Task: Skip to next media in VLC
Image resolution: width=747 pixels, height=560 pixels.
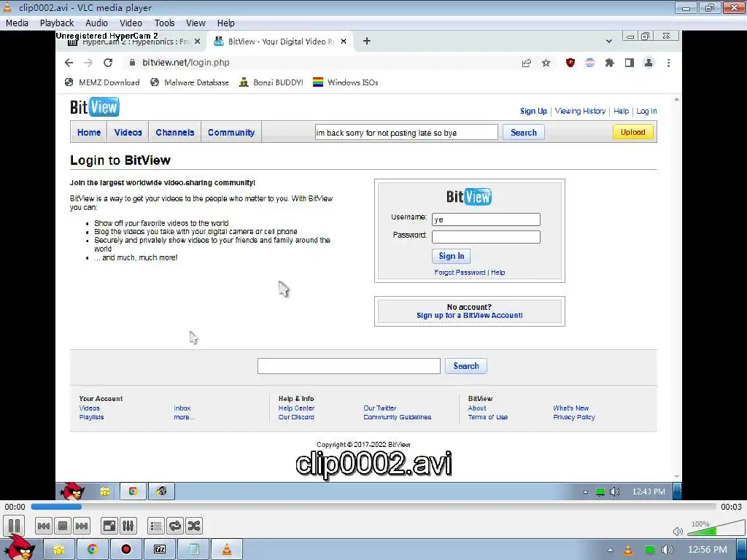Action: [x=82, y=526]
